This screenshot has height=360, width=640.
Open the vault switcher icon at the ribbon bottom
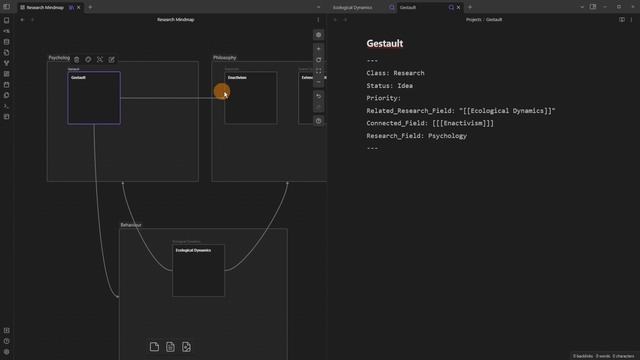(x=7, y=331)
